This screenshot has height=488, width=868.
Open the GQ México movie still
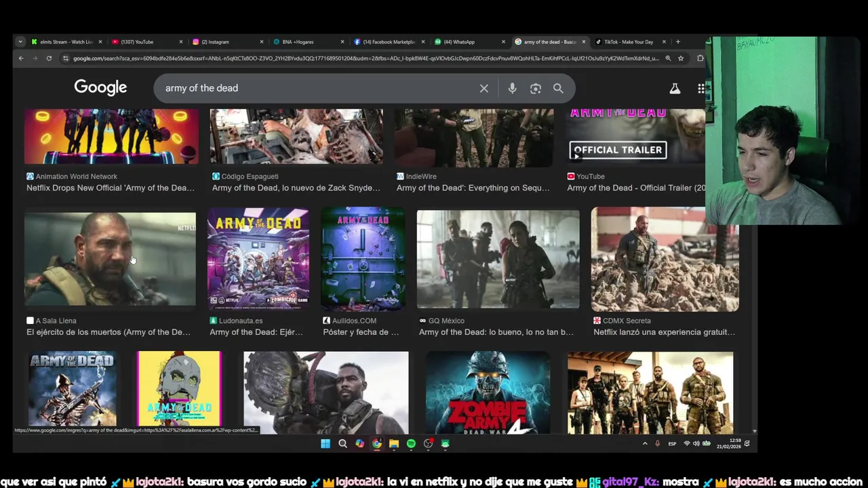pos(498,259)
